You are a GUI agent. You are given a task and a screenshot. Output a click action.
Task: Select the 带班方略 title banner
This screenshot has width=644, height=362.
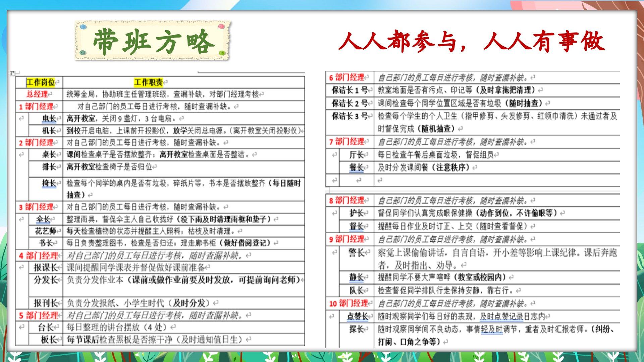pos(153,41)
